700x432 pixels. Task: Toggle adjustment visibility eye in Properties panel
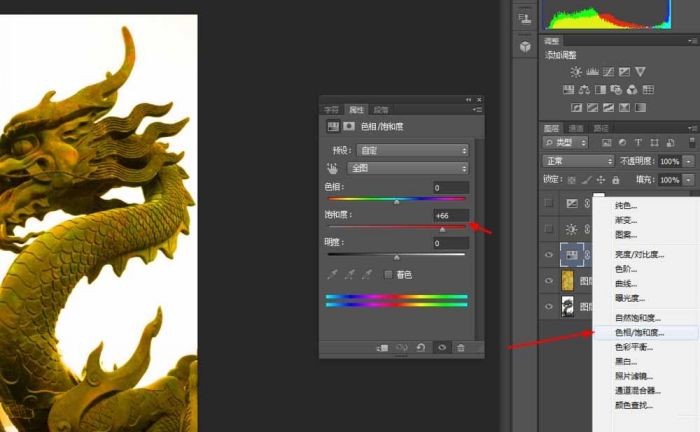[441, 347]
